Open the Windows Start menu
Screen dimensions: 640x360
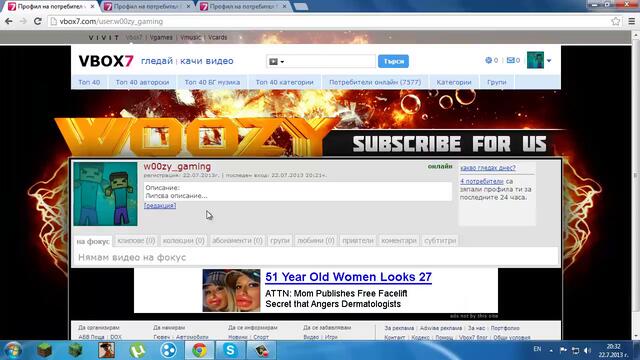[x=12, y=350]
